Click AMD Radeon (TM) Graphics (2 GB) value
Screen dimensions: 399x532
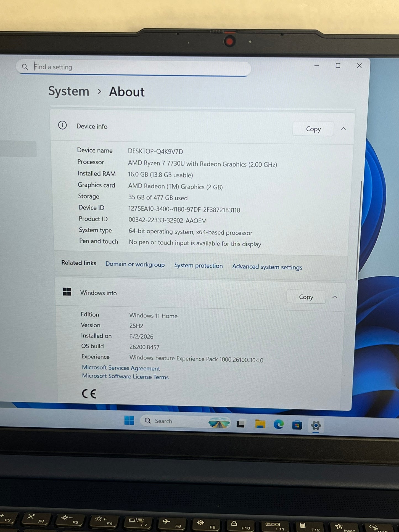[175, 187]
